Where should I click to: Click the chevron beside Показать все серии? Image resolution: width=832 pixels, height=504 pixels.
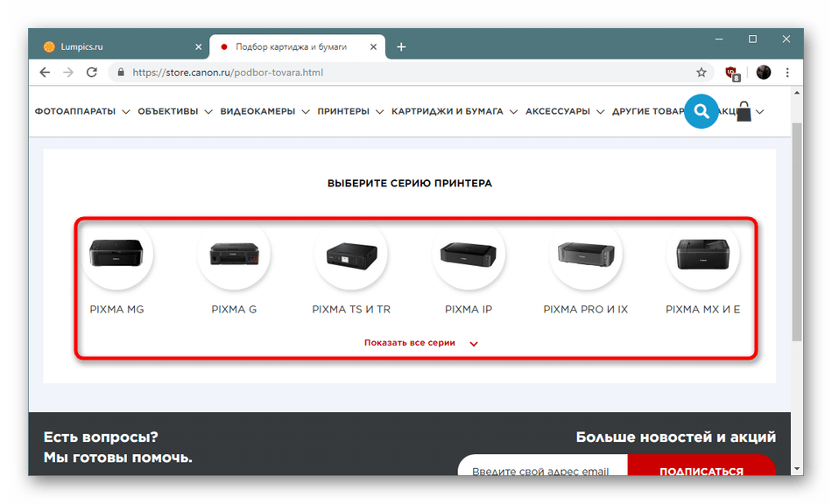click(474, 344)
